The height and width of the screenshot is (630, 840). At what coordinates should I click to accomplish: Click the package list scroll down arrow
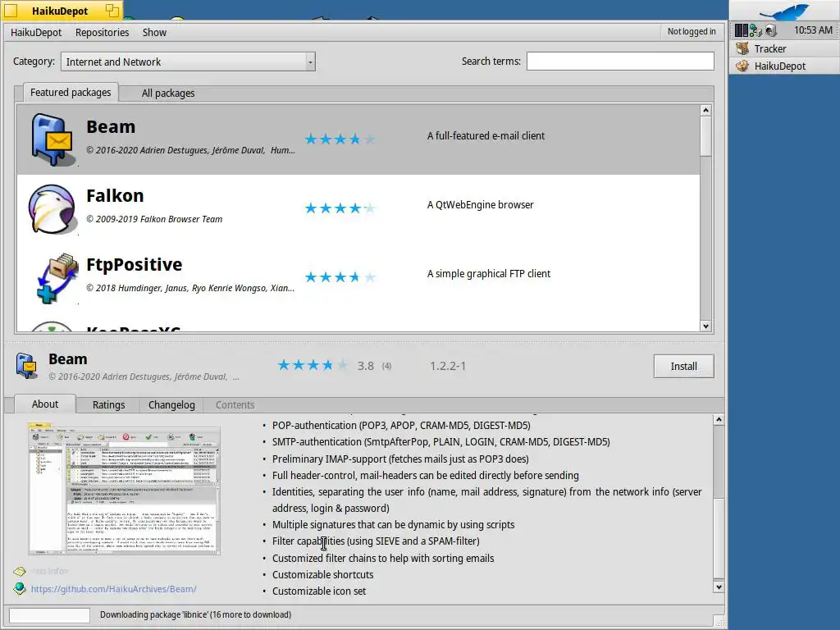click(x=705, y=326)
